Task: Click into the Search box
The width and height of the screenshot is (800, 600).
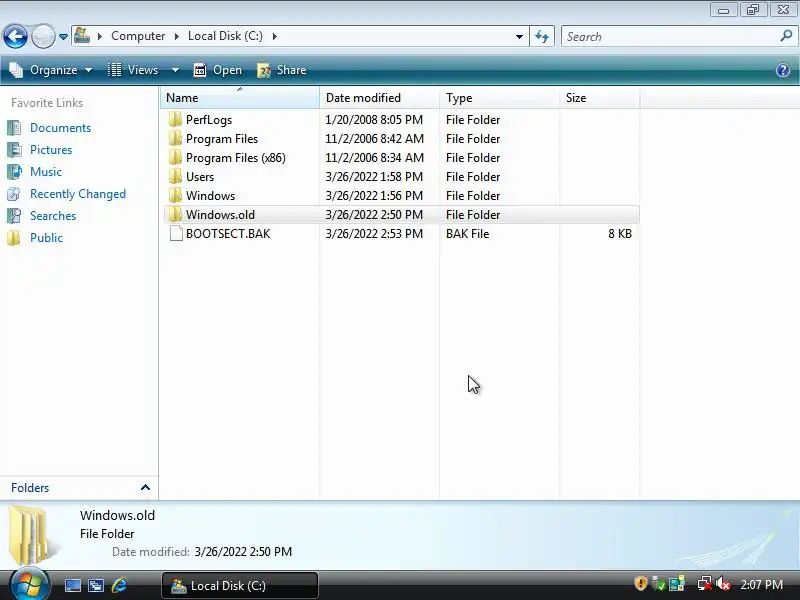Action: click(x=668, y=37)
